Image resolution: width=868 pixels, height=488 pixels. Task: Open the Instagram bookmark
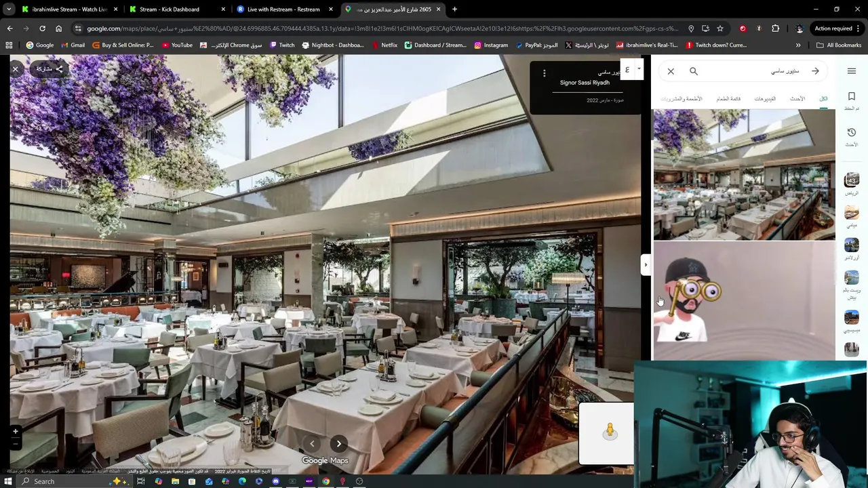coord(491,45)
